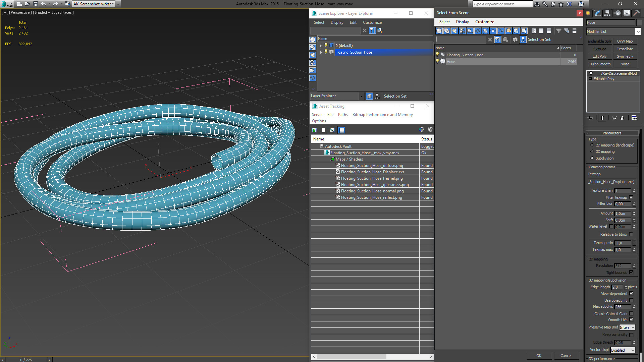
Task: Open Select menu in Scene Explorer
Action: coord(319,22)
